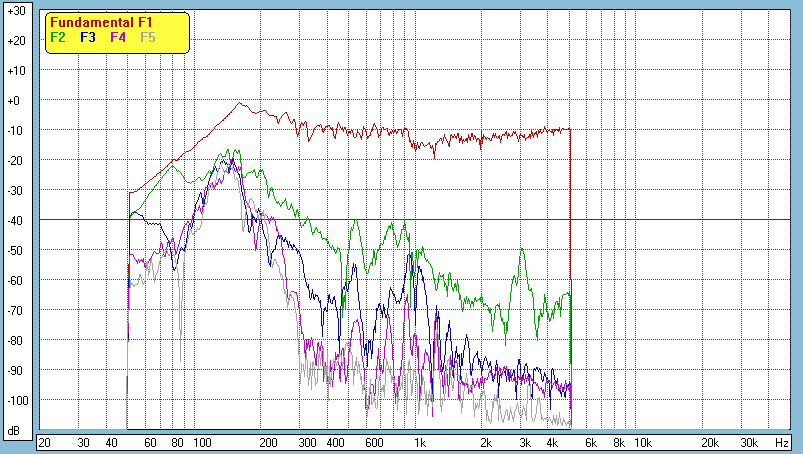Click the dB unit label on vertical axis
Viewport: 803px width, 454px height.
pyautogui.click(x=15, y=431)
